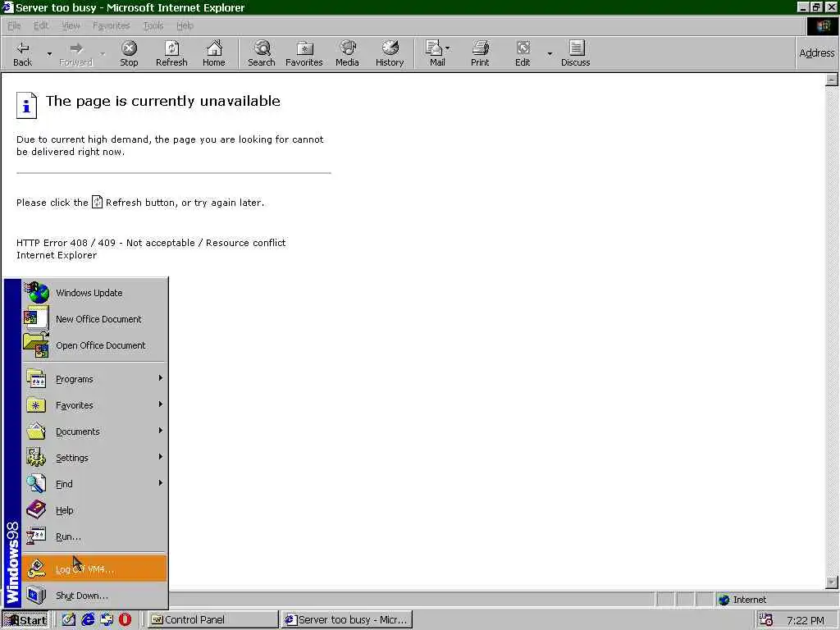Click the Start button
This screenshot has width=840, height=630.
coord(25,620)
